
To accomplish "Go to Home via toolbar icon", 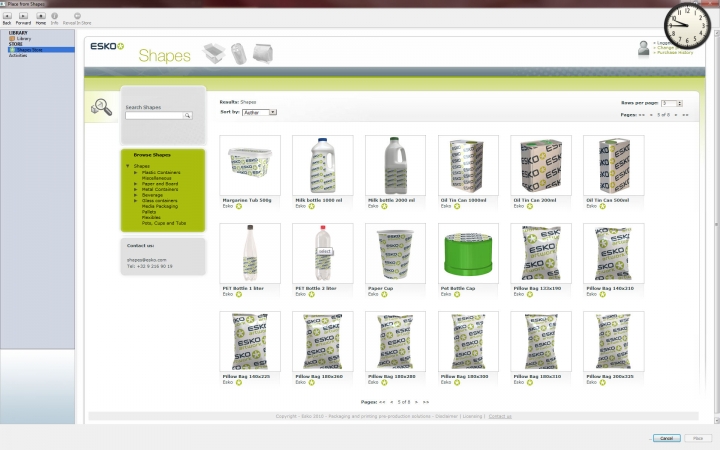I will [41, 16].
